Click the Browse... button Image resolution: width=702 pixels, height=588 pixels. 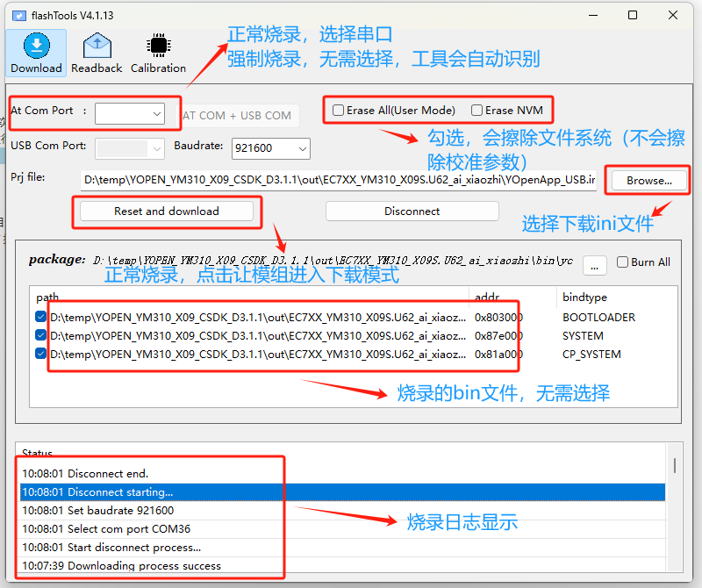[649, 181]
